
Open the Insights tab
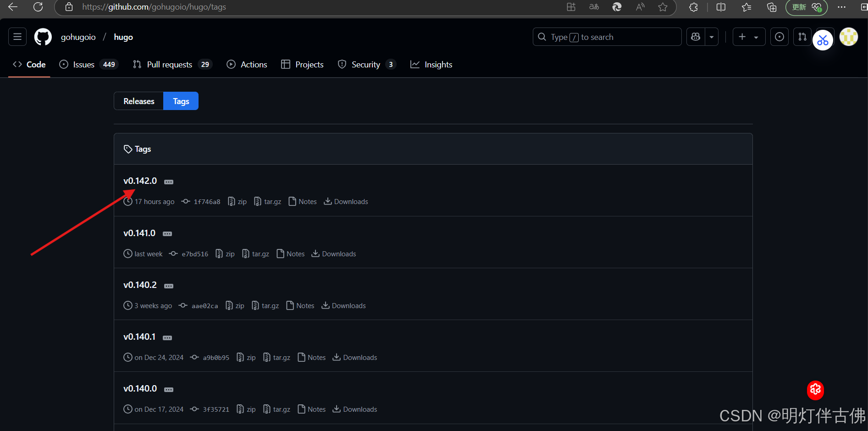point(431,64)
